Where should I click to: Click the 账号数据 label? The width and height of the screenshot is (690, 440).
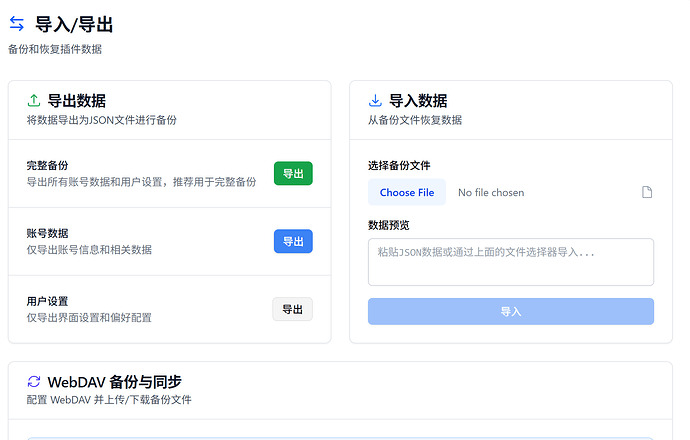click(48, 233)
